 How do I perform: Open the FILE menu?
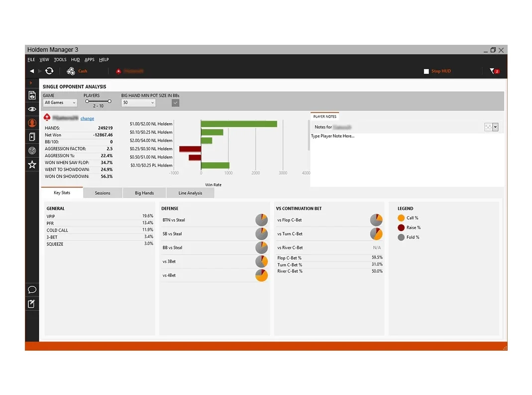coord(31,59)
